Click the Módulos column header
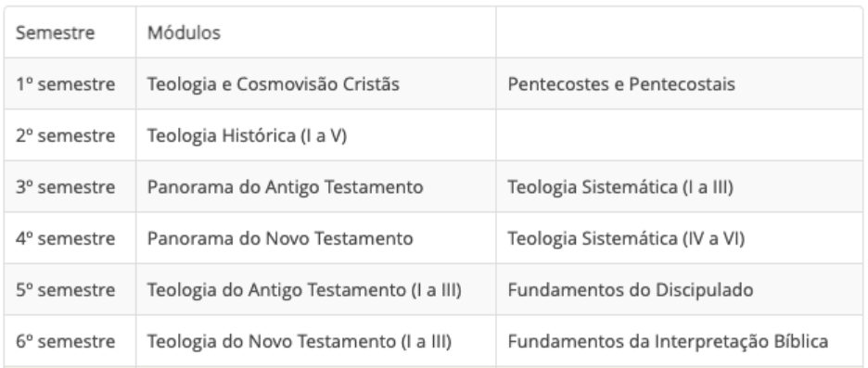868x368 pixels. pyautogui.click(x=315, y=32)
